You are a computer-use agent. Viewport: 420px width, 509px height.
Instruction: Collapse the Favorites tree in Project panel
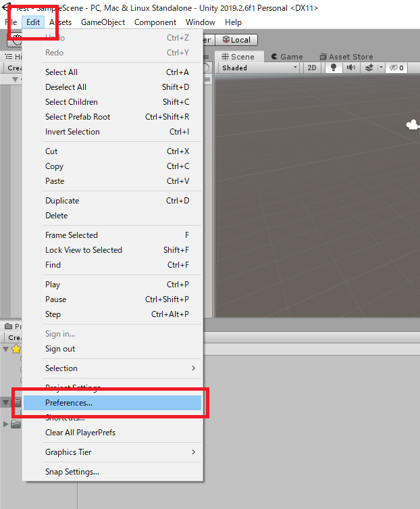pyautogui.click(x=6, y=349)
